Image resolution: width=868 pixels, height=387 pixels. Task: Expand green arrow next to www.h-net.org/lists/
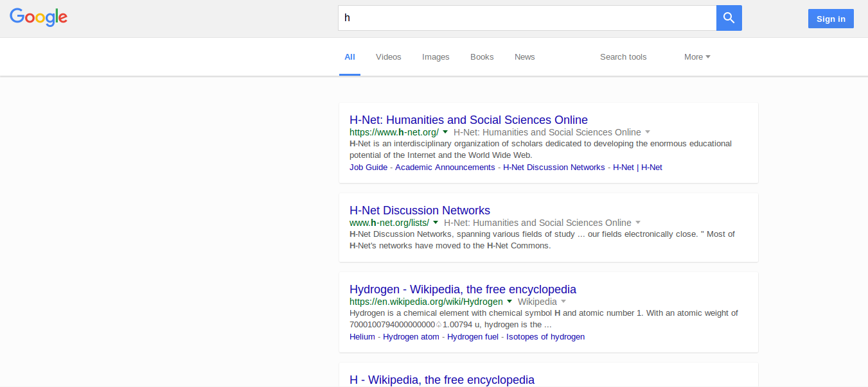point(436,222)
